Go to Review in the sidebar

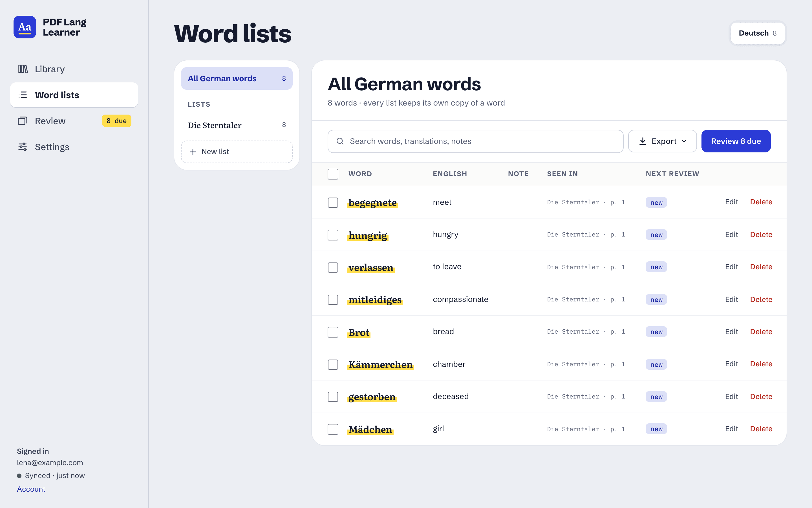point(74,121)
